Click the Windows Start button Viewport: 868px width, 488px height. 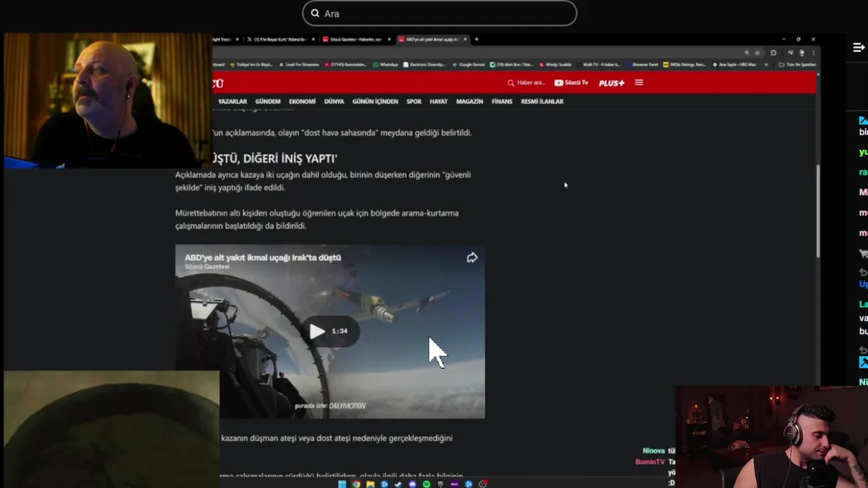[342, 484]
